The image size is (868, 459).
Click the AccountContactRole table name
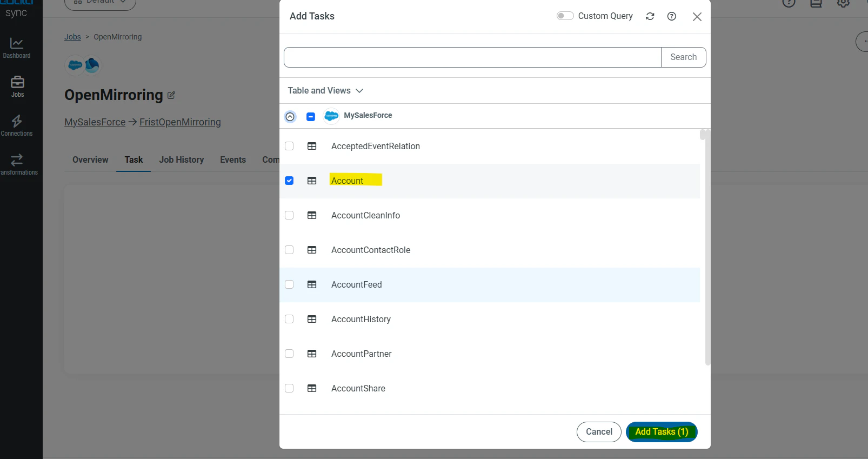(x=371, y=250)
